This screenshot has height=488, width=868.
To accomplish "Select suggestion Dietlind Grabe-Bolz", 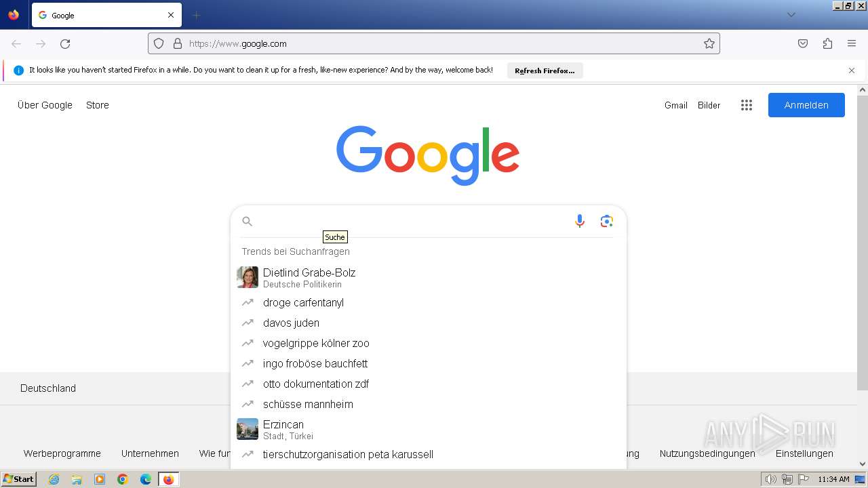I will coord(429,277).
